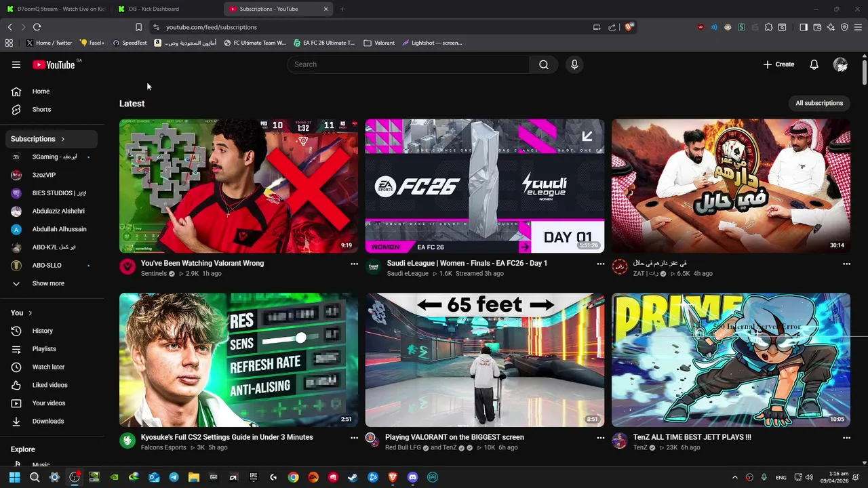Open the Saudi eLeague channel link
Screen dimensions: 868x488
(x=408, y=274)
